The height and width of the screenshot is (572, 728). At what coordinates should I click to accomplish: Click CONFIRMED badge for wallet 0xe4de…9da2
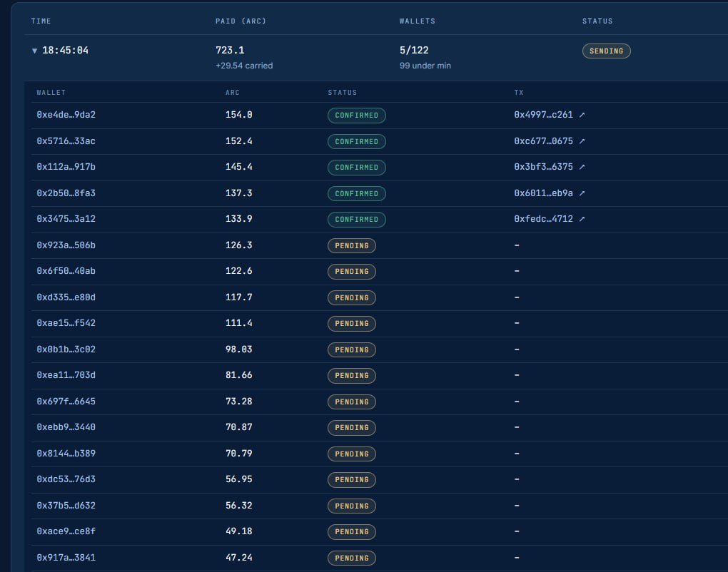[357, 115]
